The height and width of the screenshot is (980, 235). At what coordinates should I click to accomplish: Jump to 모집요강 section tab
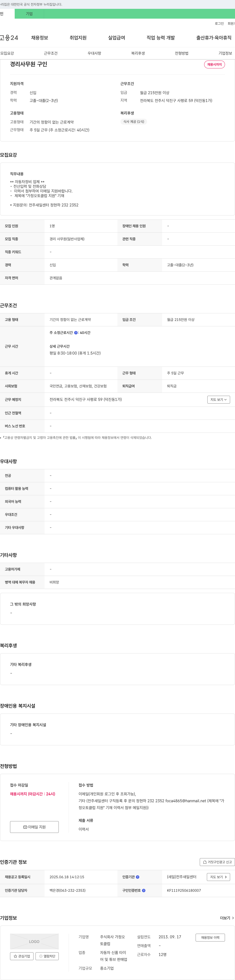pos(7,53)
